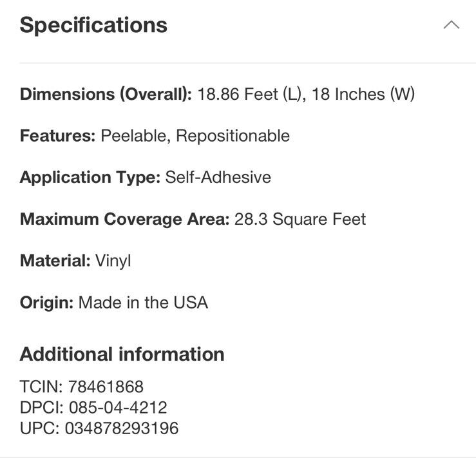Select the Maximum Coverage Area label

[124, 219]
